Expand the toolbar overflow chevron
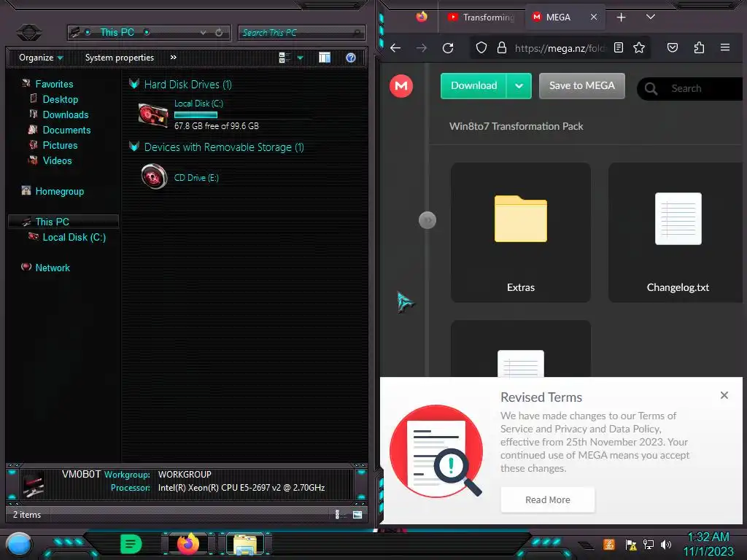747x560 pixels. 174,58
